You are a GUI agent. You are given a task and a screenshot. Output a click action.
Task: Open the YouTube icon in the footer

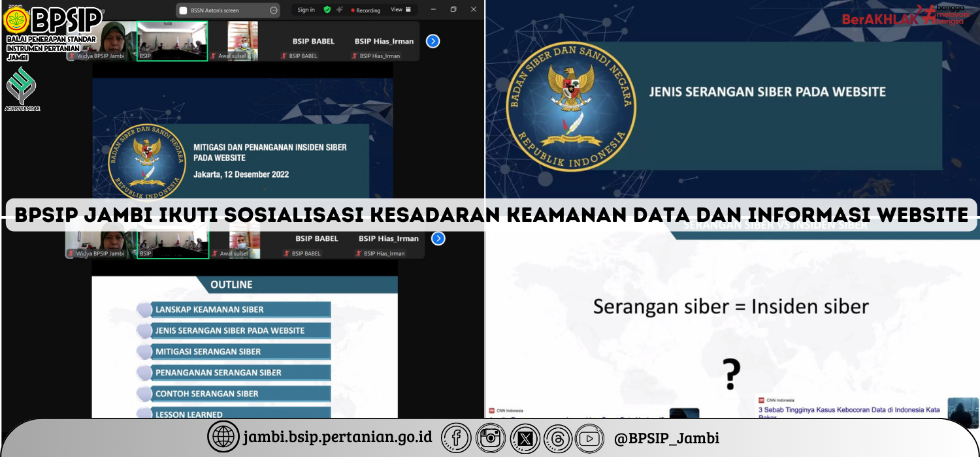coord(590,438)
